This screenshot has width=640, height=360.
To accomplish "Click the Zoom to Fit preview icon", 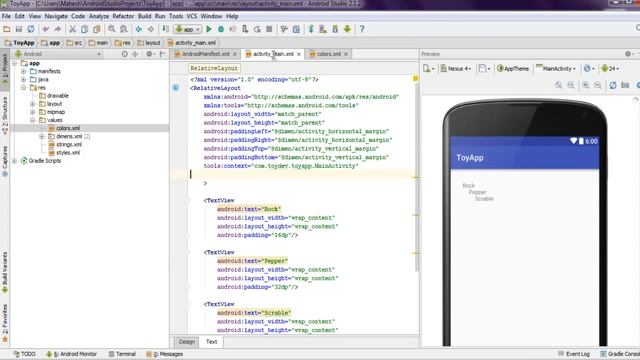I will [558, 85].
